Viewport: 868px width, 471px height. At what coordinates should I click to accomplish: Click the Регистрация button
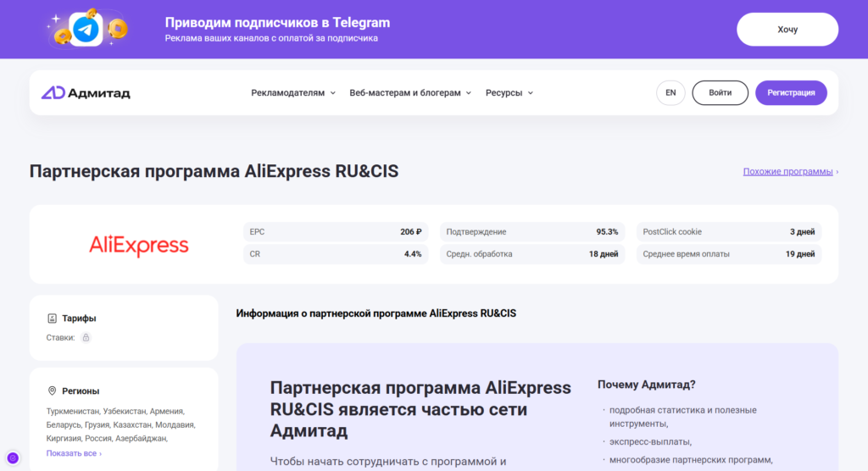[791, 93]
